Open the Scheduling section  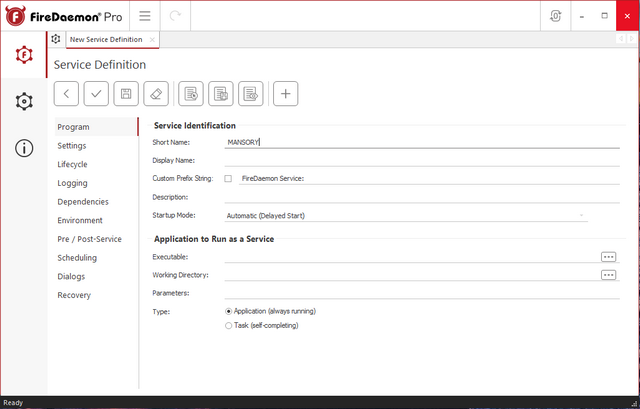77,258
